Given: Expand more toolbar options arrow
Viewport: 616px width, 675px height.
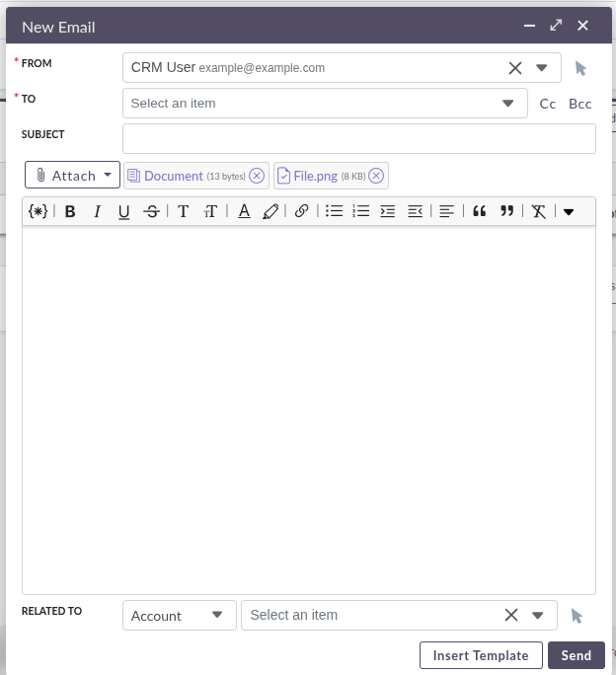Looking at the screenshot, I should 569,212.
